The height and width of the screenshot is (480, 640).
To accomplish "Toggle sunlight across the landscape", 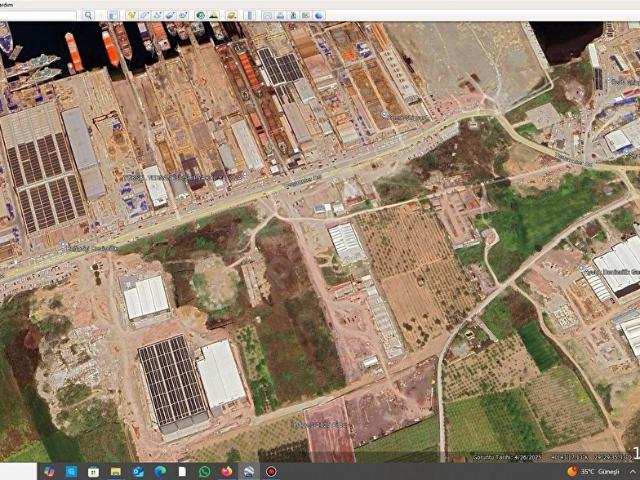I will [213, 16].
